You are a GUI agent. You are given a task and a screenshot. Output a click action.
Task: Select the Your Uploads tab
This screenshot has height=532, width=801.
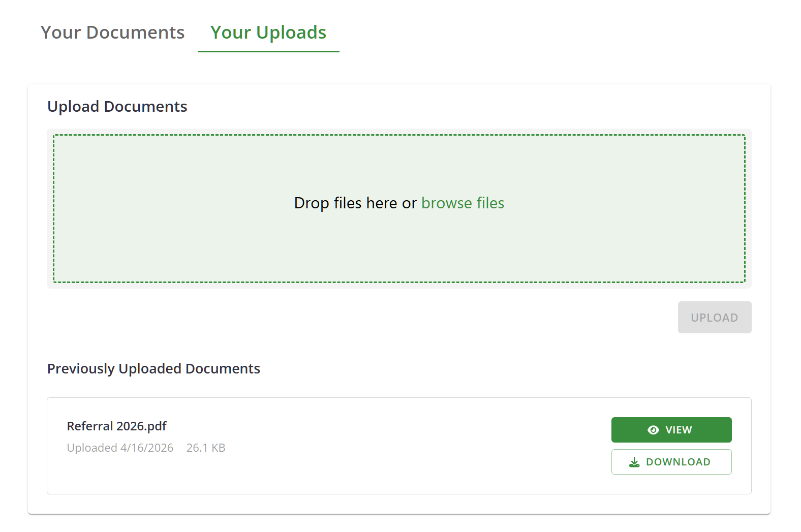268,33
